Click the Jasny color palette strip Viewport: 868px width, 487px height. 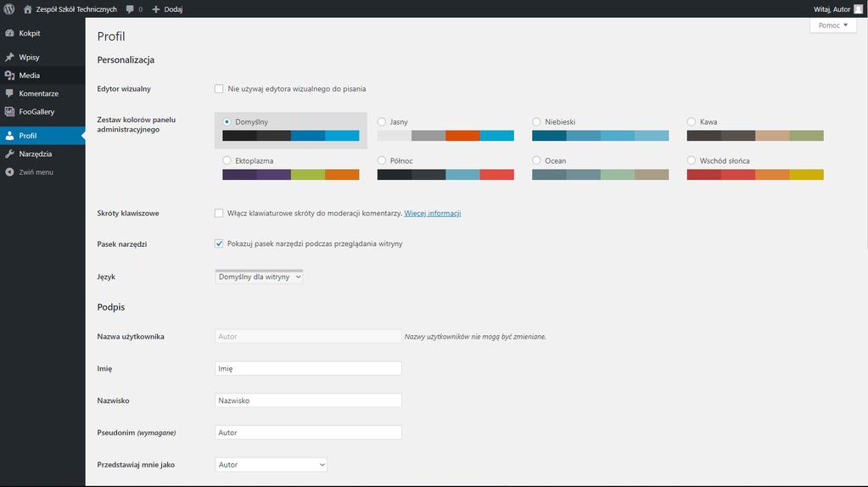click(445, 136)
